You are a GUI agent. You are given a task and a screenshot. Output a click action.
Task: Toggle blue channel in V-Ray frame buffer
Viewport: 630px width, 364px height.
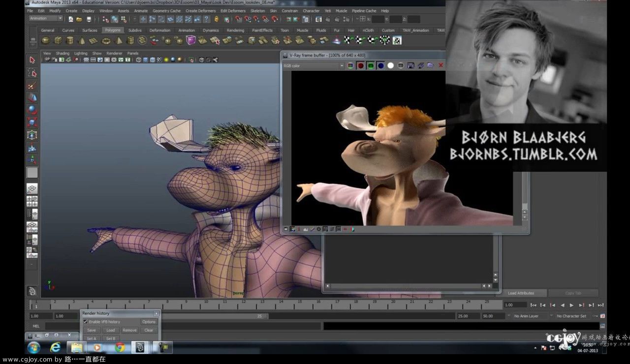(x=380, y=65)
